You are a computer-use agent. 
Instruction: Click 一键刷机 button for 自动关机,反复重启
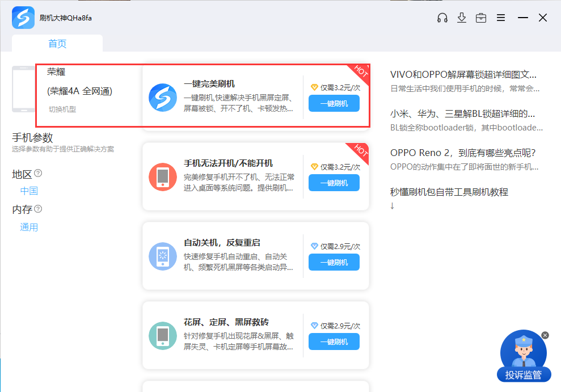click(334, 262)
